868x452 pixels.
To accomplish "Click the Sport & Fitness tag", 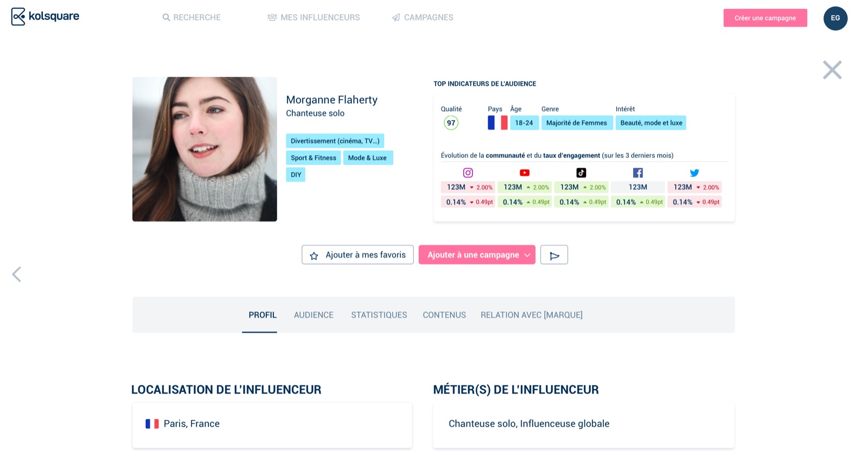I will [313, 158].
